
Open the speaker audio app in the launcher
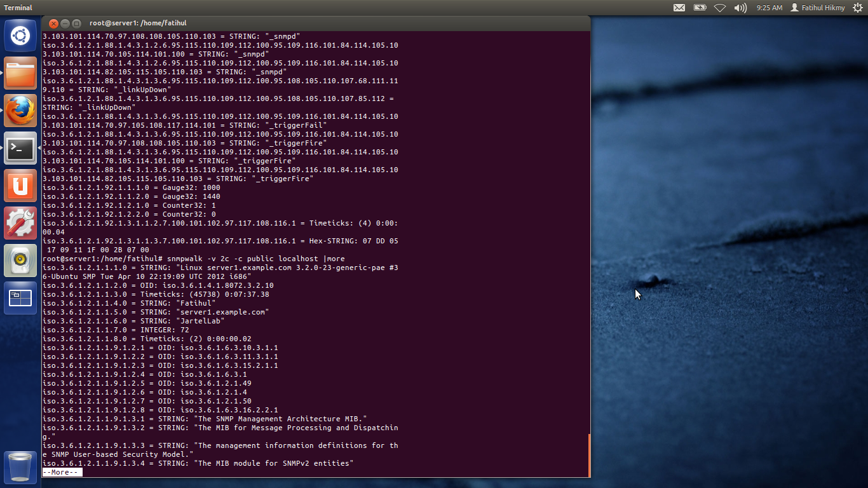[20, 259]
